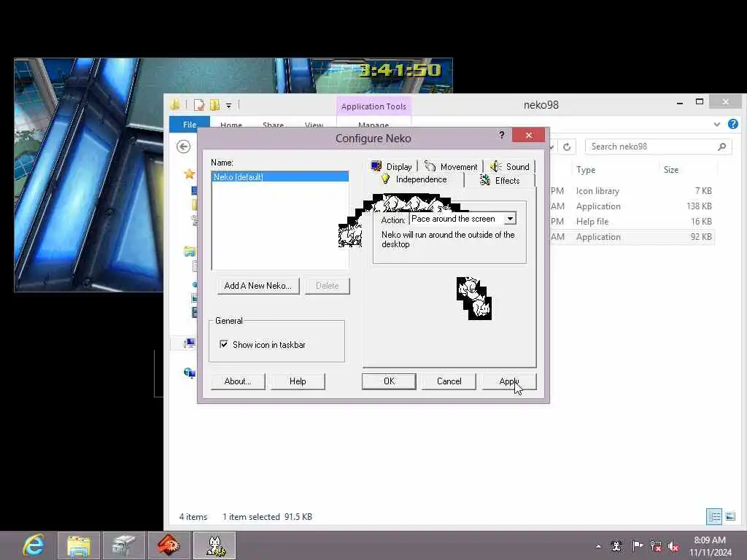Click the New folder quick access icon

pos(215,105)
